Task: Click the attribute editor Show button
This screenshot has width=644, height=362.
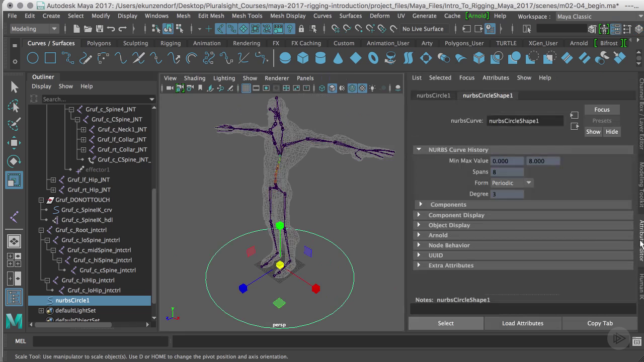Action: coord(593,132)
